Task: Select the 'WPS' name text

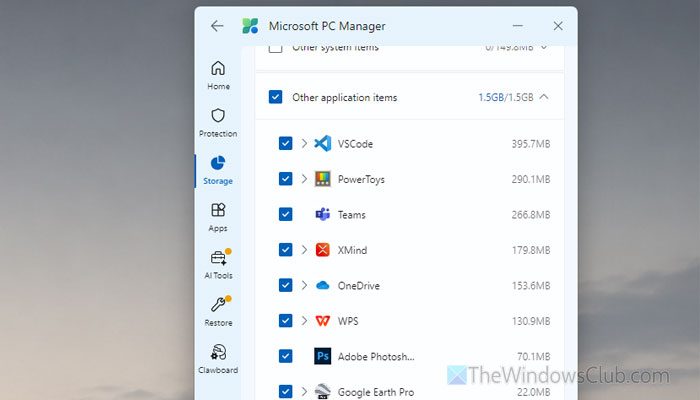Action: [348, 321]
